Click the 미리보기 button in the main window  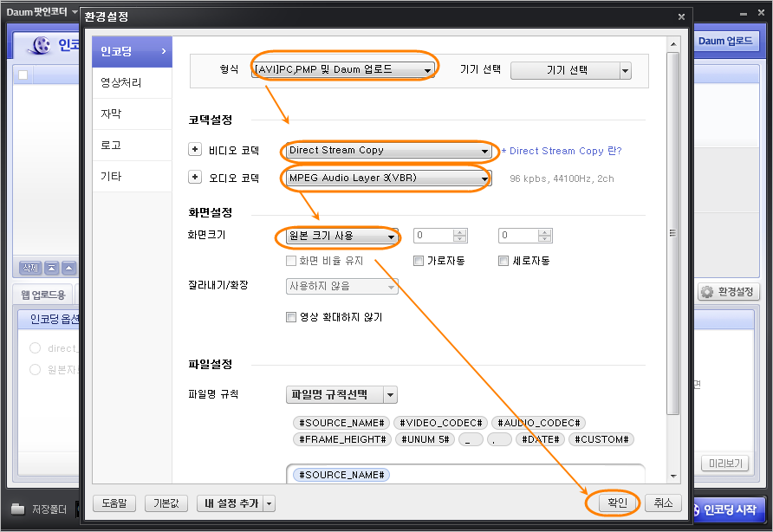pyautogui.click(x=725, y=464)
